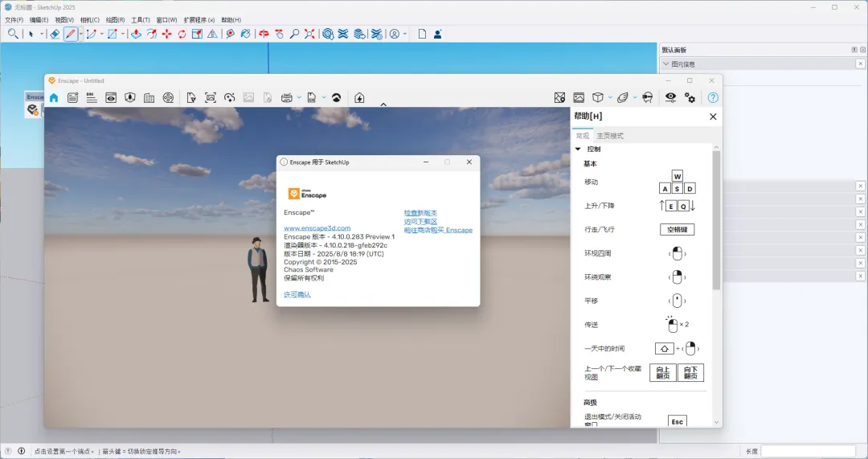Close the Enscape 用于 SketchUp about dialog
The height and width of the screenshot is (459, 868).
click(469, 162)
